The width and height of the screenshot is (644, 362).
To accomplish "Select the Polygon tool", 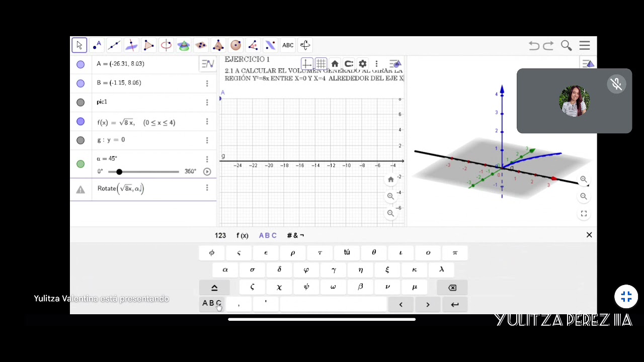I will pyautogui.click(x=149, y=45).
